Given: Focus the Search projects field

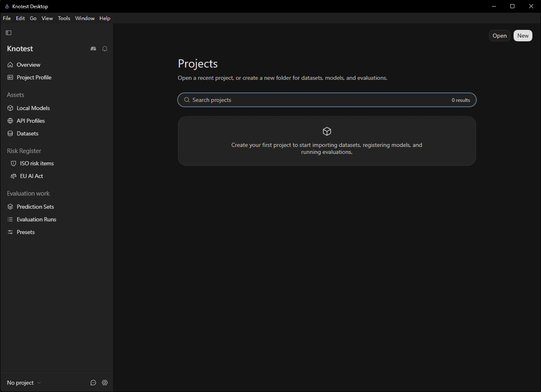Looking at the screenshot, I should point(327,100).
